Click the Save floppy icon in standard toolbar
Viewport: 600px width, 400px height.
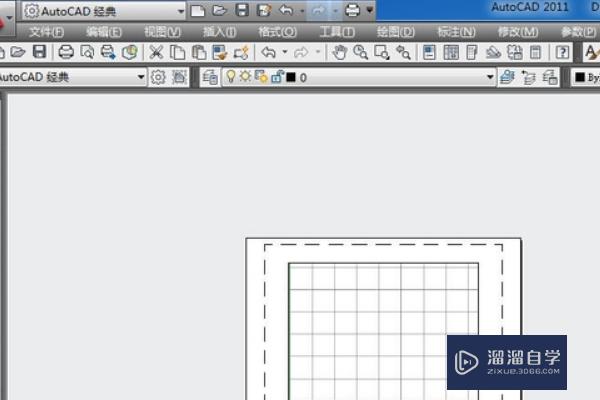coord(39,52)
